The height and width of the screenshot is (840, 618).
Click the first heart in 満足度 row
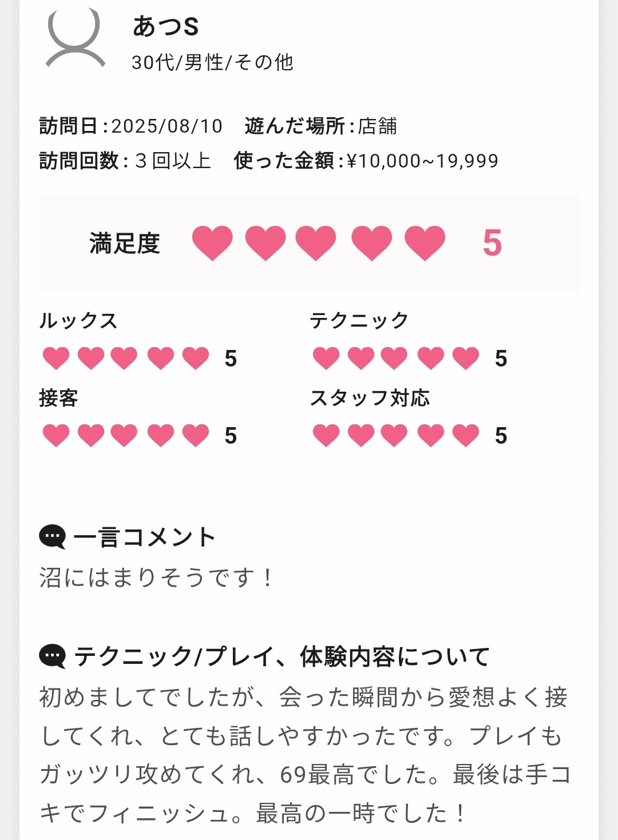[212, 242]
